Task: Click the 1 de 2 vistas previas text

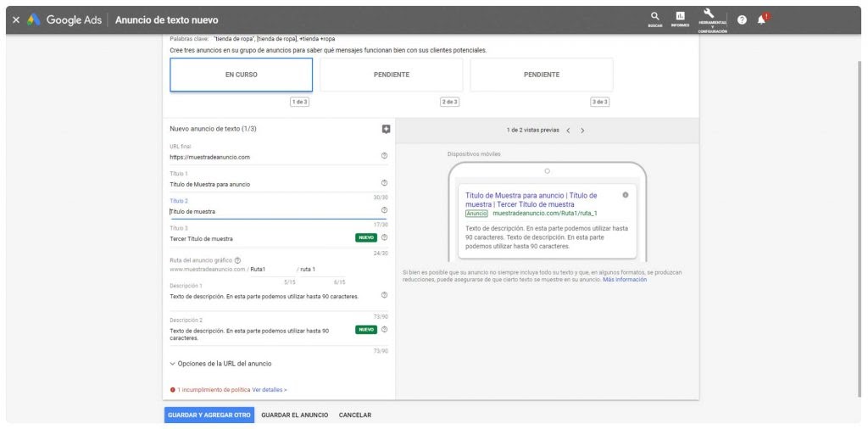Action: tap(532, 131)
